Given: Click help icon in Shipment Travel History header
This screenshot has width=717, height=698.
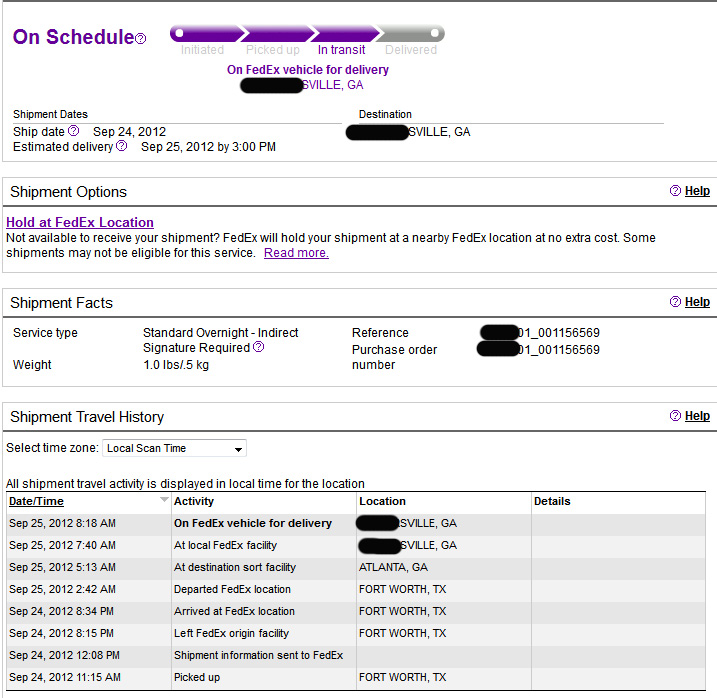Looking at the screenshot, I should tap(675, 416).
